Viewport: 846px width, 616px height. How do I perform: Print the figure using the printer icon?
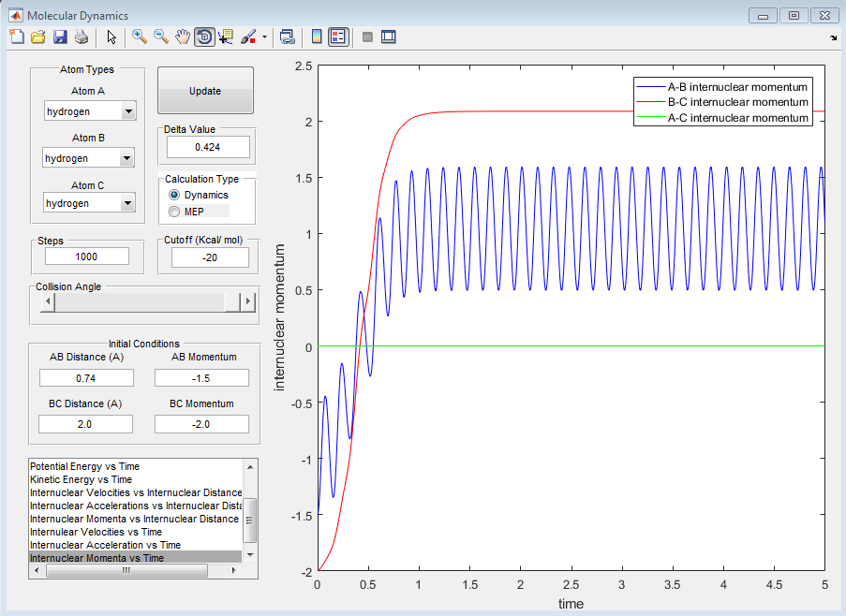click(x=82, y=37)
